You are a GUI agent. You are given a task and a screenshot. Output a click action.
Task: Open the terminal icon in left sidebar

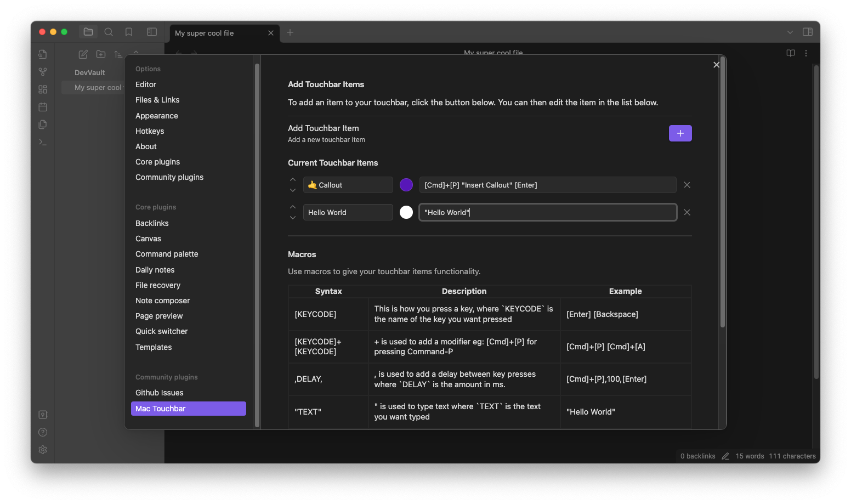[x=43, y=142]
